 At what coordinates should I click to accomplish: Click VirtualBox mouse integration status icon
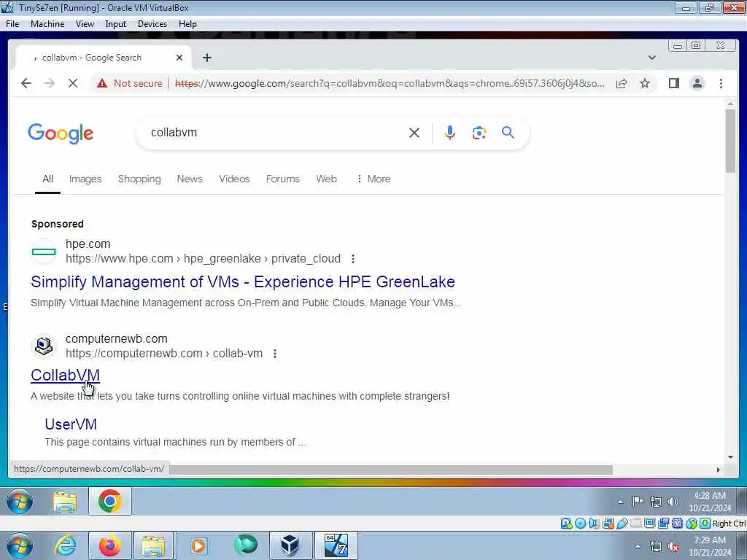coord(692,524)
